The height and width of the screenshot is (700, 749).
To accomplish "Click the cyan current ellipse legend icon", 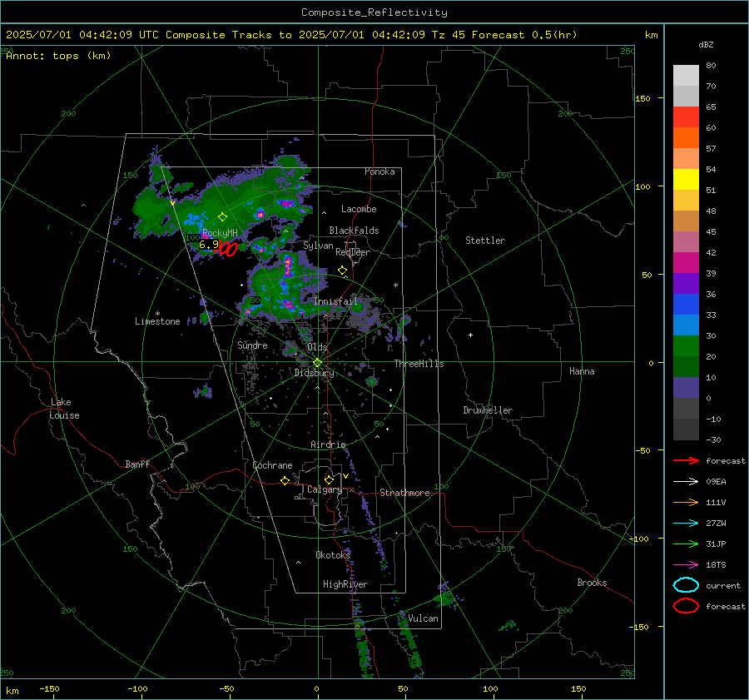I will pyautogui.click(x=686, y=585).
